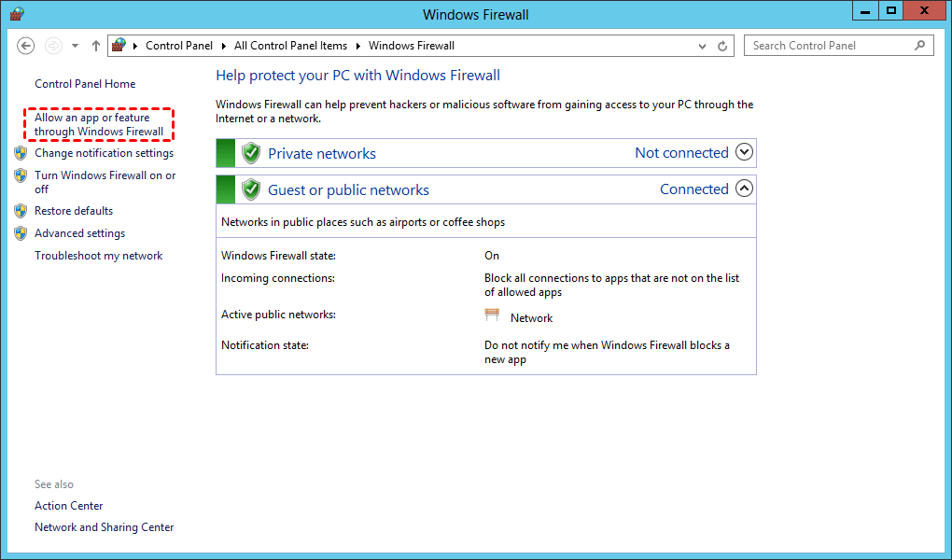
Task: Select All Control Panel Items breadcrumb
Action: point(291,46)
